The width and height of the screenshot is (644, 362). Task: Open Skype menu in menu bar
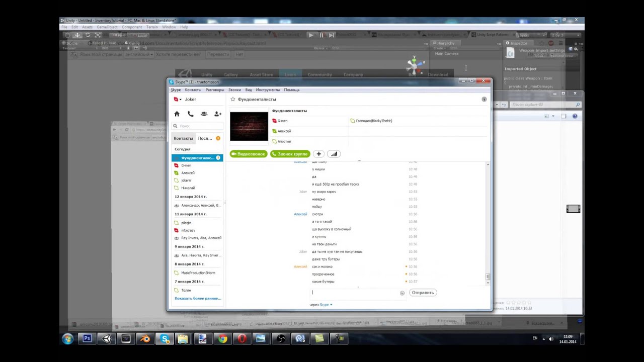(x=176, y=90)
